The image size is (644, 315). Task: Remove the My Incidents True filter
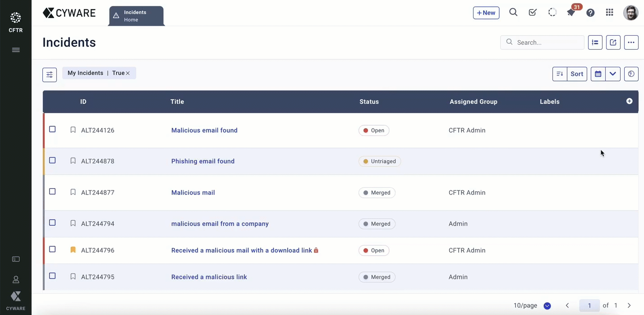point(128,73)
